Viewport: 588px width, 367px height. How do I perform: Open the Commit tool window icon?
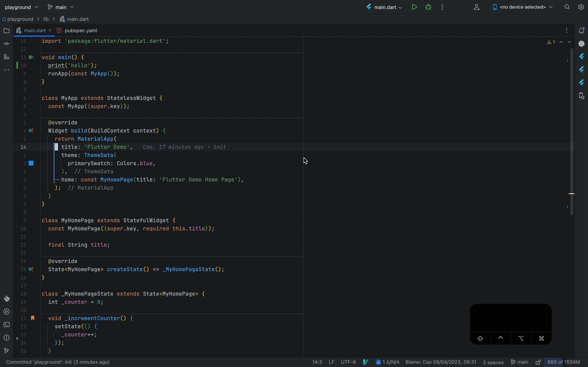pos(7,44)
